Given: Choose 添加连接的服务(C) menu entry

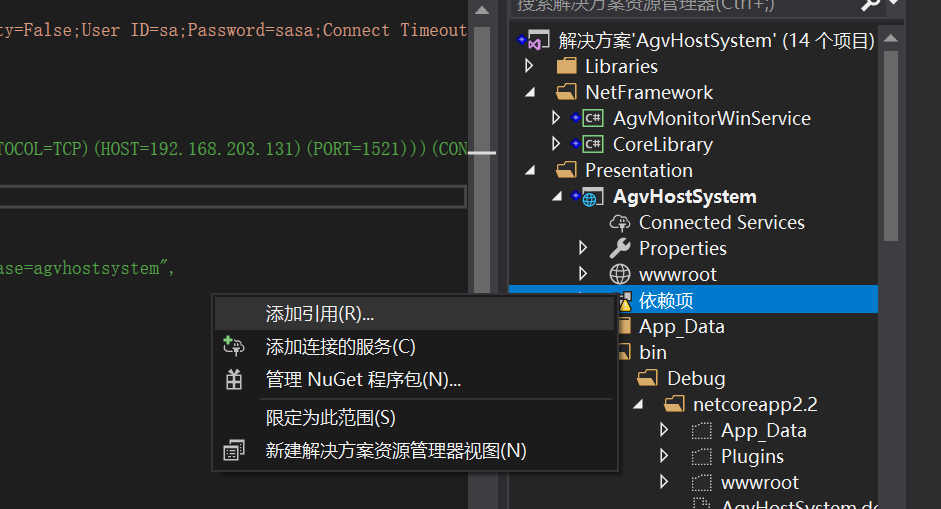Looking at the screenshot, I should [x=414, y=347].
